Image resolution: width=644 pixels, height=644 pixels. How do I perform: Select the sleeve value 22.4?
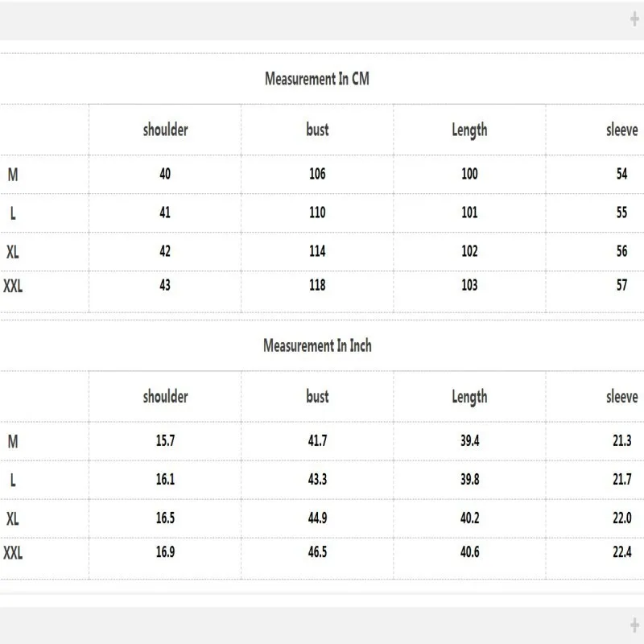(x=621, y=551)
